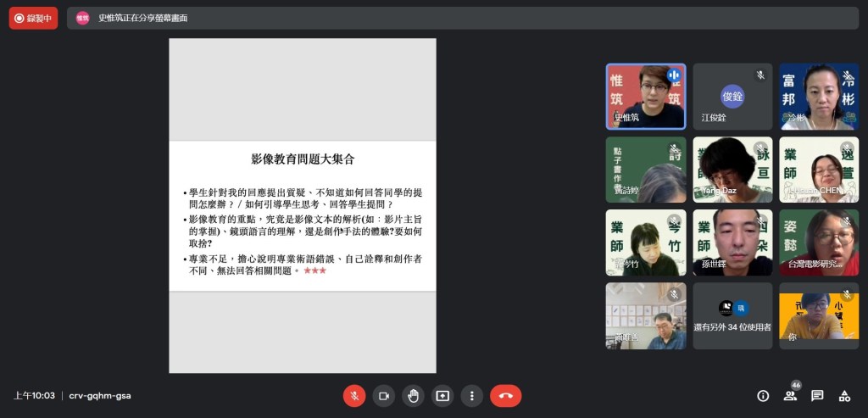Open the meeting details info icon
868x418 pixels.
(x=763, y=395)
